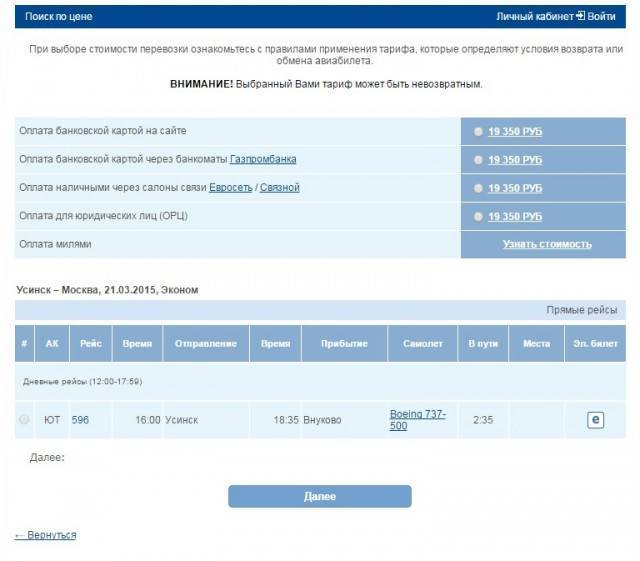Click Войти to log in
Screen dimensions: 640x561
(601, 16)
